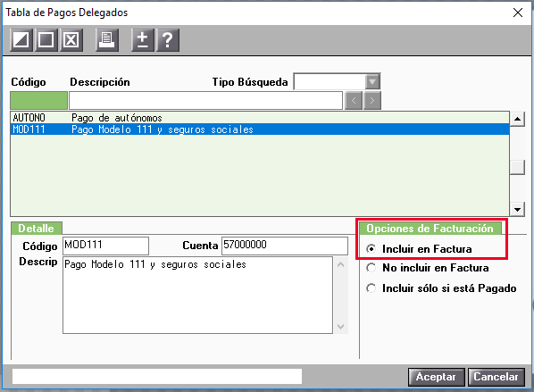This screenshot has height=392, width=534.
Task: Click the empty square new-record toolbar icon
Action: coord(46,40)
